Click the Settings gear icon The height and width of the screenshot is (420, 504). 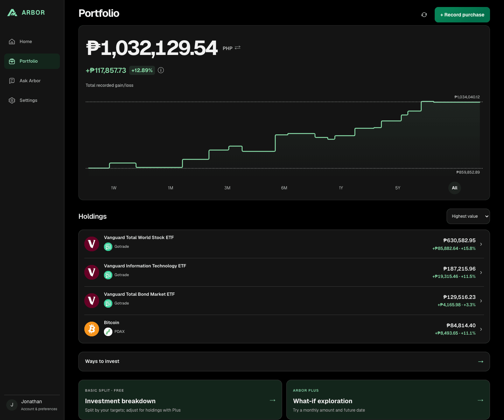(x=12, y=100)
